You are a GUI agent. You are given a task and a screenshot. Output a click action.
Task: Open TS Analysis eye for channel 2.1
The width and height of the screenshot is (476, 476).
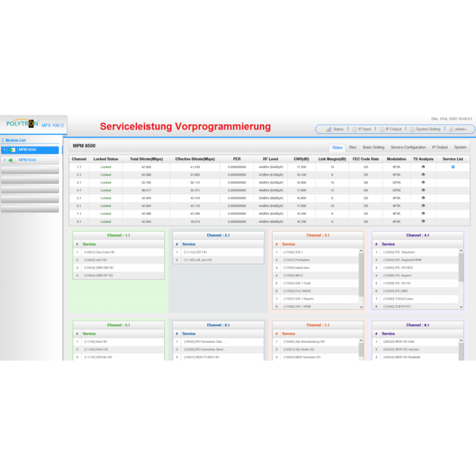click(423, 174)
